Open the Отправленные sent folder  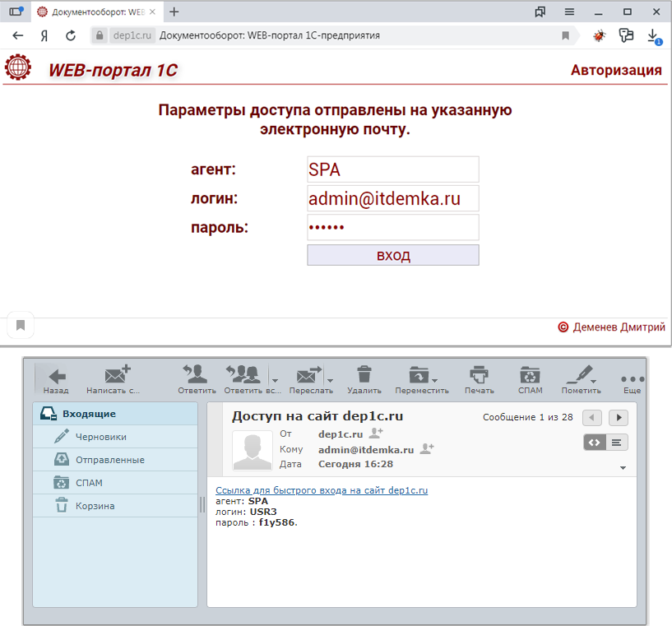[115, 460]
